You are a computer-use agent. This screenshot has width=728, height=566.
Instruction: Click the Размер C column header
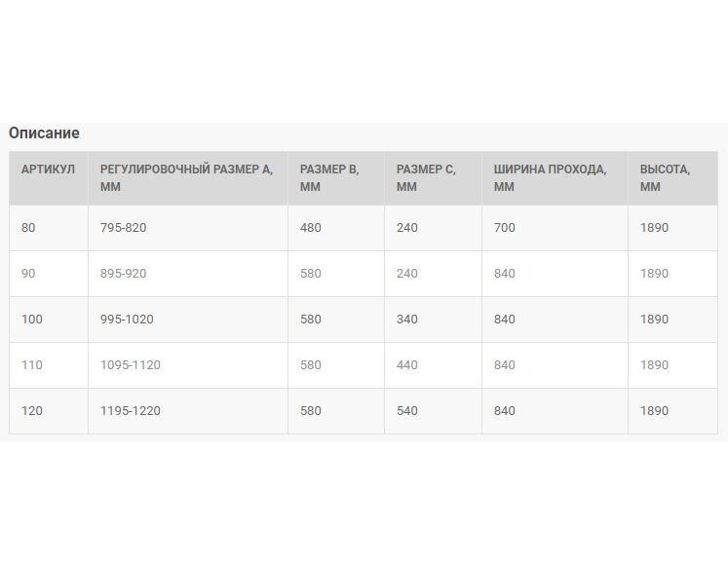(x=433, y=178)
